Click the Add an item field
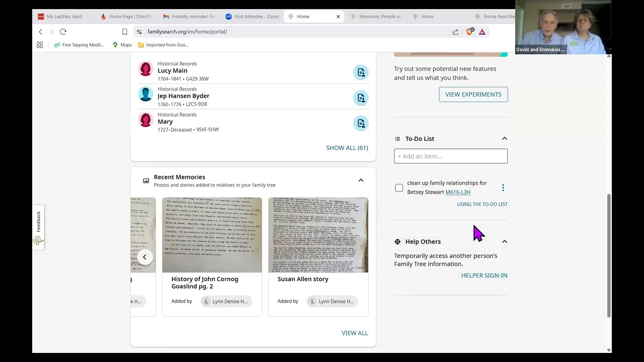 pyautogui.click(x=451, y=156)
